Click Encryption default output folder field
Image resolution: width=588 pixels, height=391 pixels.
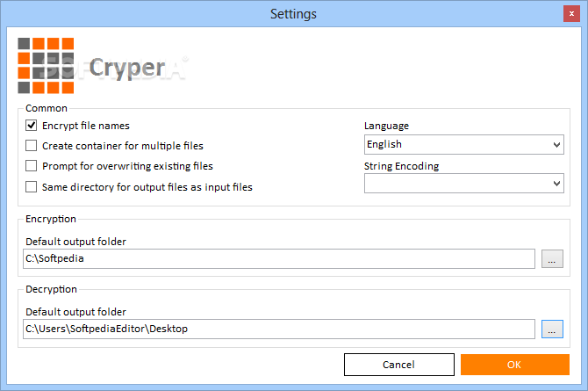279,259
